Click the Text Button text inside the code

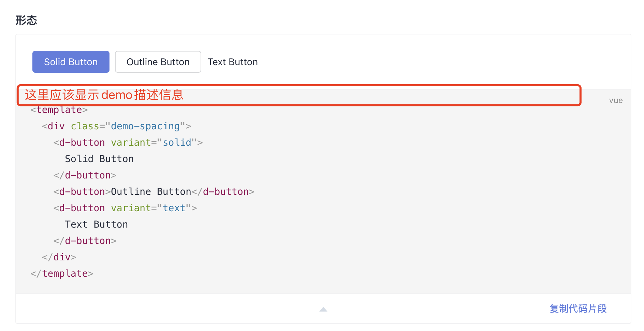[x=97, y=225]
